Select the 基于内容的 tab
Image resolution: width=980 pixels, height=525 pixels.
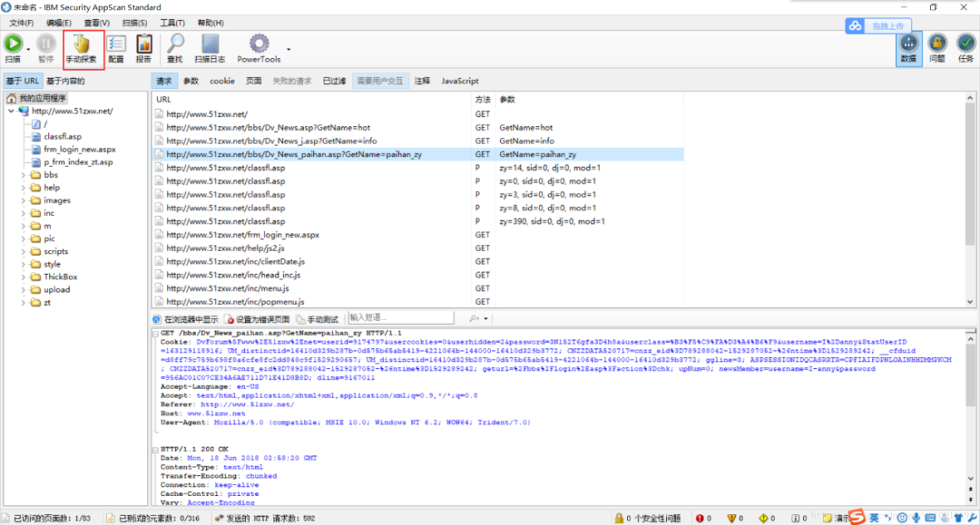[x=65, y=82]
